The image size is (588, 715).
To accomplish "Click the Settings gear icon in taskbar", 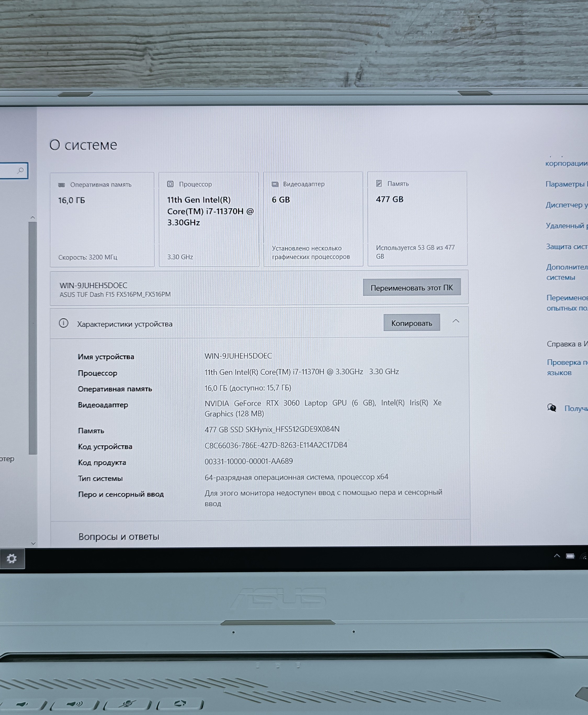I will [12, 558].
